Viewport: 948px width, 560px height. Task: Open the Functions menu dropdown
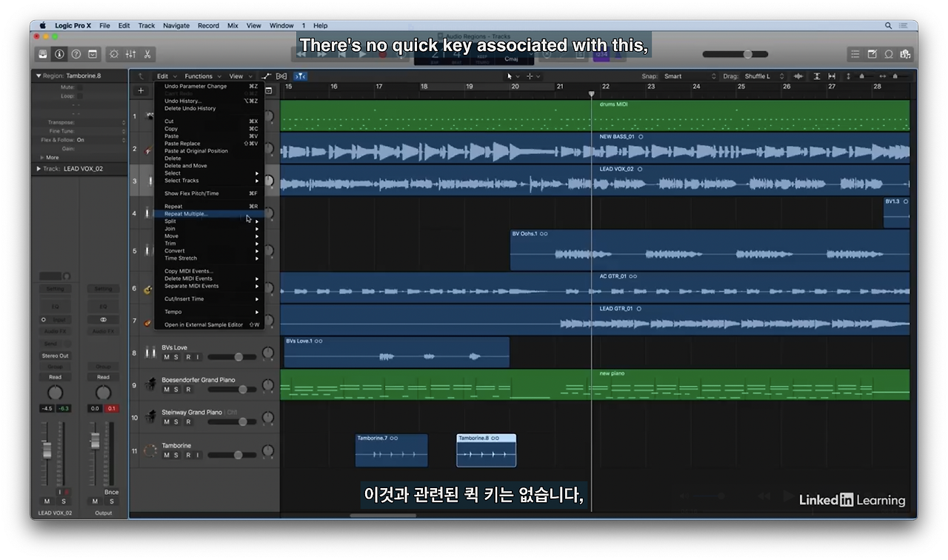201,76
